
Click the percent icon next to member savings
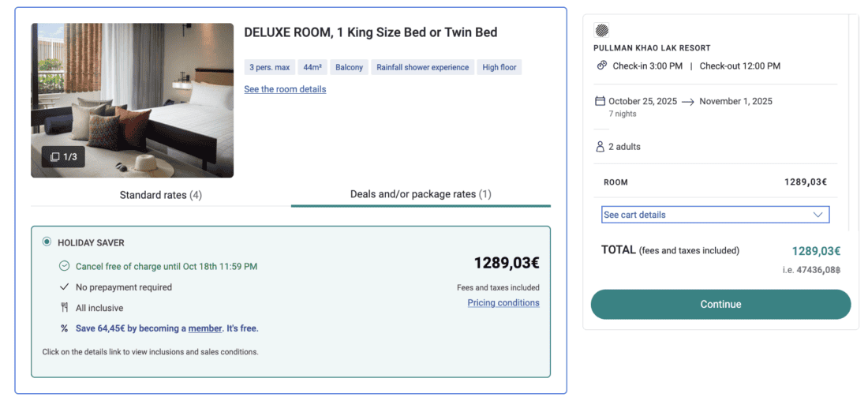(x=65, y=328)
